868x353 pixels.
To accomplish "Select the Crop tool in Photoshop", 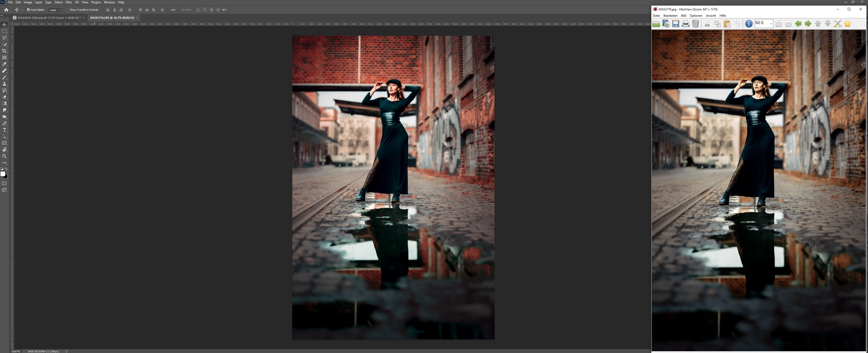I will [x=4, y=51].
